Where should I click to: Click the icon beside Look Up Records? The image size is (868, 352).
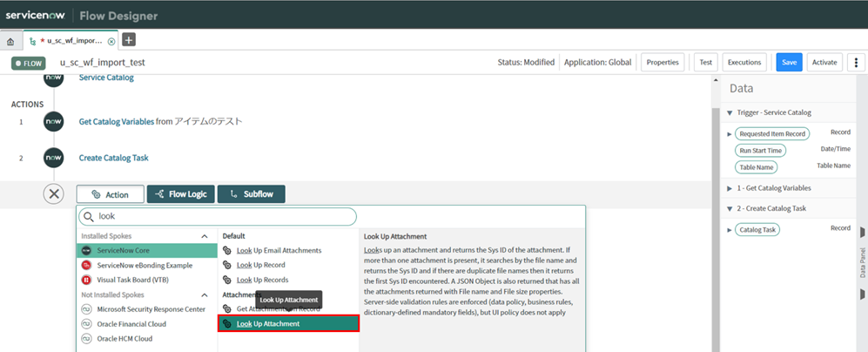tap(227, 280)
